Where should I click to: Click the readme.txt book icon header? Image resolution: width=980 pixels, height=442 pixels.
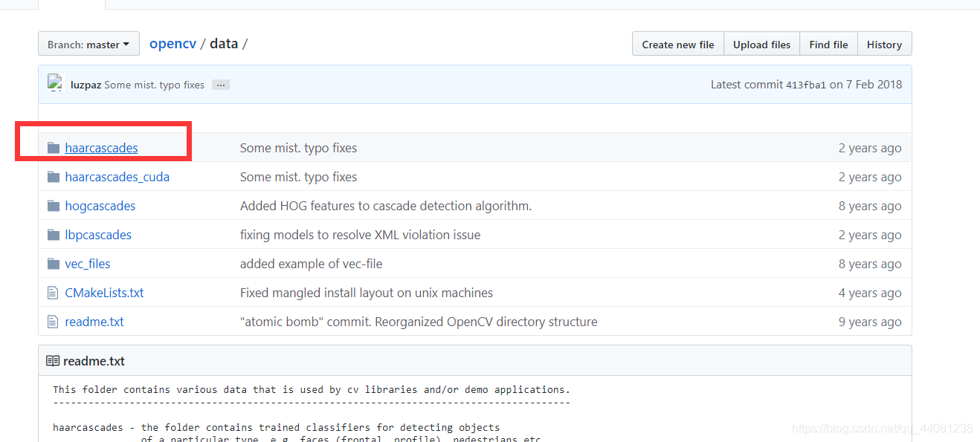tap(53, 361)
